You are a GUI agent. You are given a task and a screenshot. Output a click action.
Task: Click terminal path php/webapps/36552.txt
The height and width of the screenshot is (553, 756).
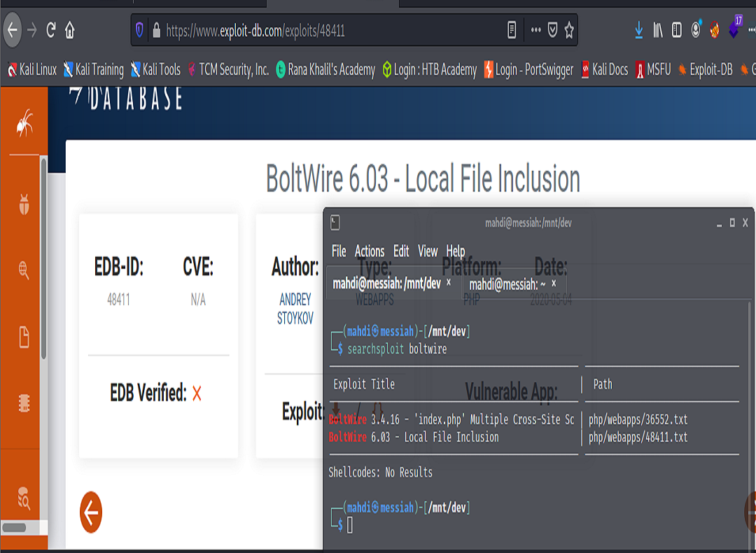(638, 419)
